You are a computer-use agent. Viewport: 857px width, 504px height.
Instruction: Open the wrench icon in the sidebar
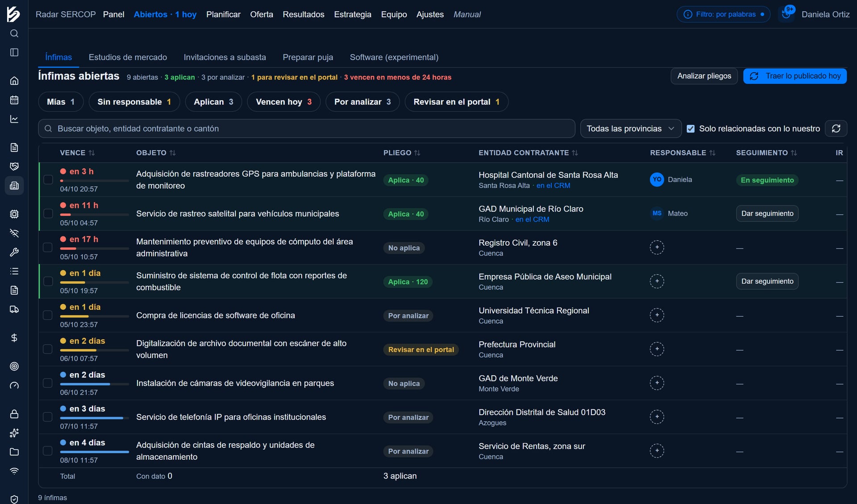(14, 252)
